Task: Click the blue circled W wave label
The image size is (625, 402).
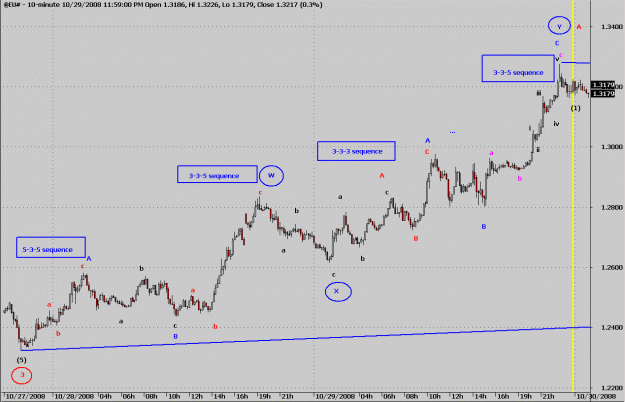Action: [x=271, y=176]
